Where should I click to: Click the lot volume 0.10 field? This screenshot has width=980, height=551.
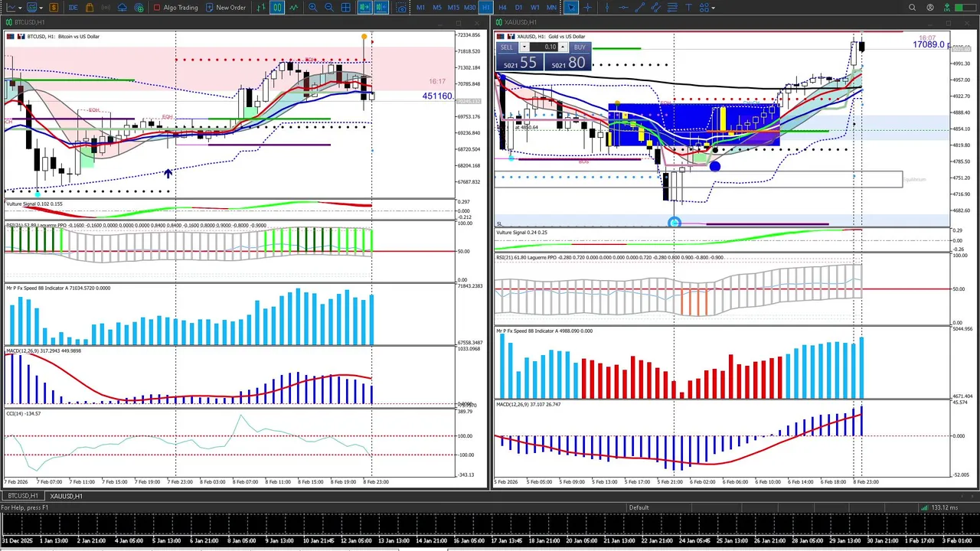[x=544, y=47]
